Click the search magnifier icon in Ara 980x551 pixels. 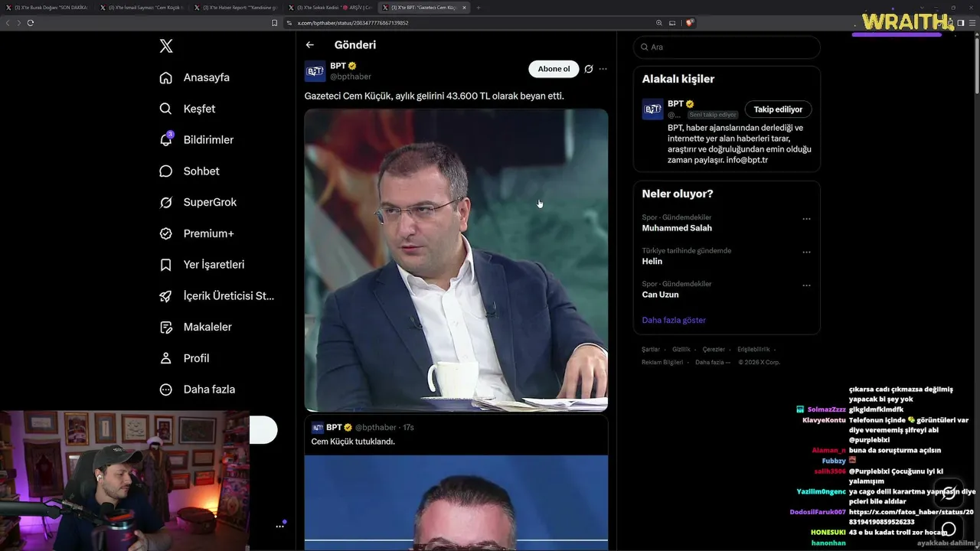[x=645, y=47]
